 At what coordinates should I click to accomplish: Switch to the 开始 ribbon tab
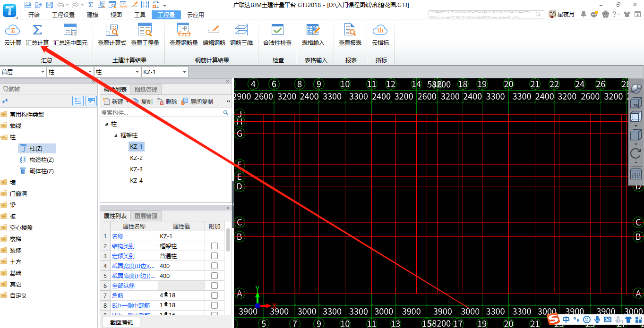(x=34, y=15)
